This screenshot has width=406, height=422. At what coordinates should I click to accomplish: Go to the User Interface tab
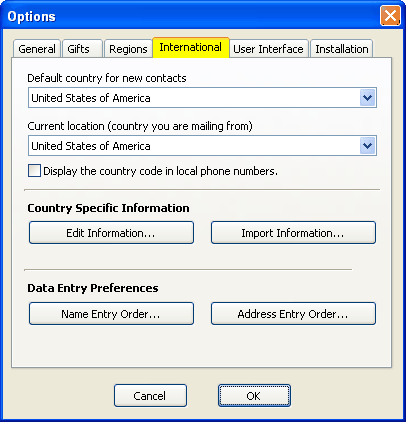[269, 49]
